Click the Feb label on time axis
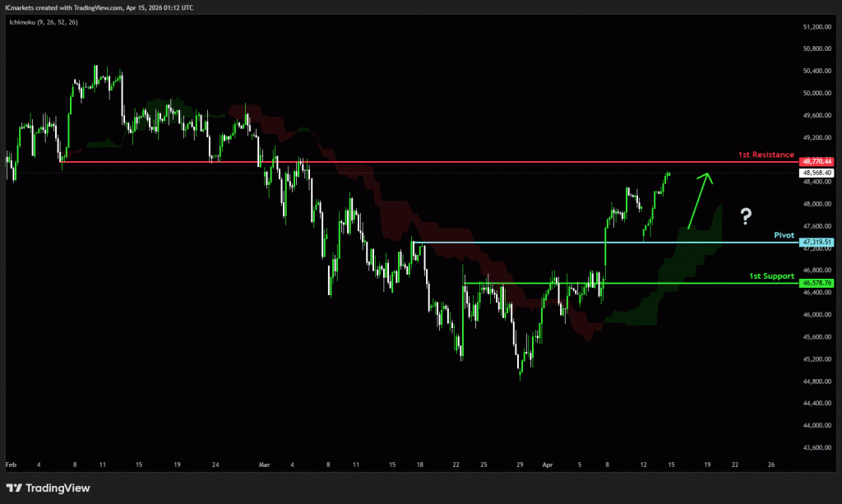 pos(11,465)
